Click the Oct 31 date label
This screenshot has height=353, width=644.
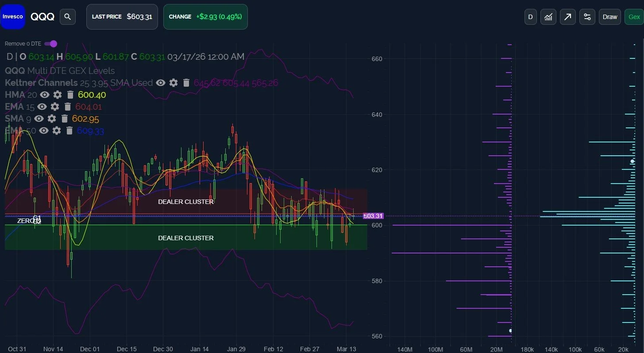point(17,349)
